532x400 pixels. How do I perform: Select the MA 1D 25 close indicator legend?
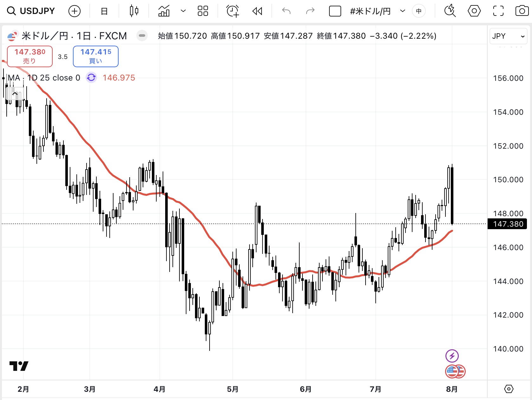coord(44,78)
